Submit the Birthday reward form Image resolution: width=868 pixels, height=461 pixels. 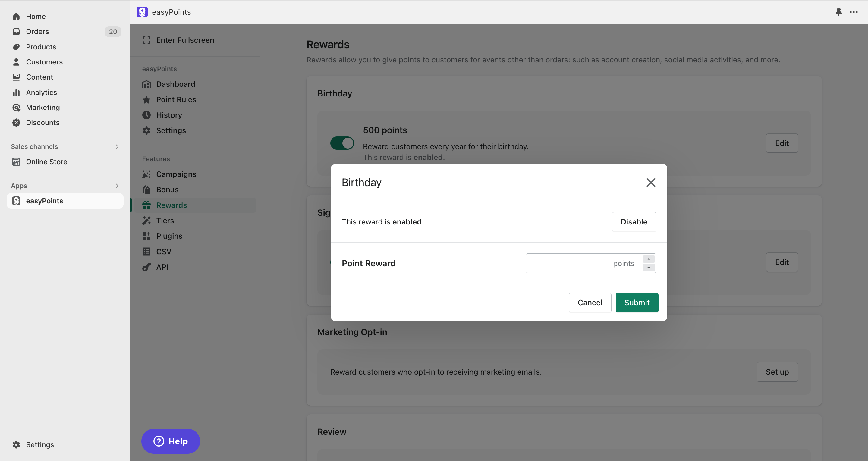point(637,303)
